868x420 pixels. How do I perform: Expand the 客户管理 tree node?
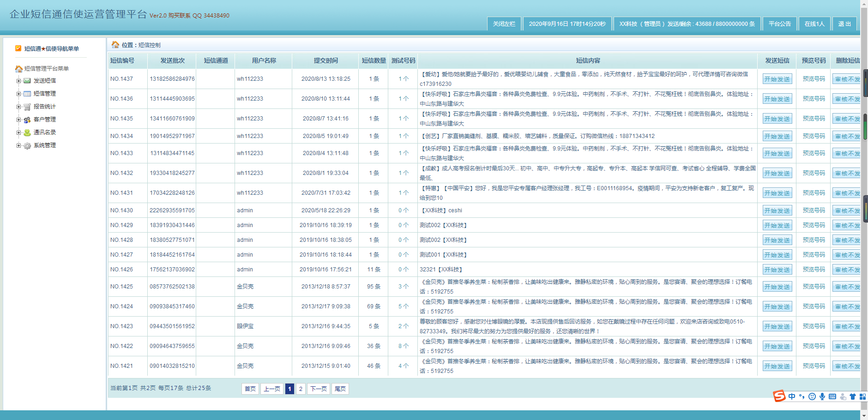click(x=19, y=120)
